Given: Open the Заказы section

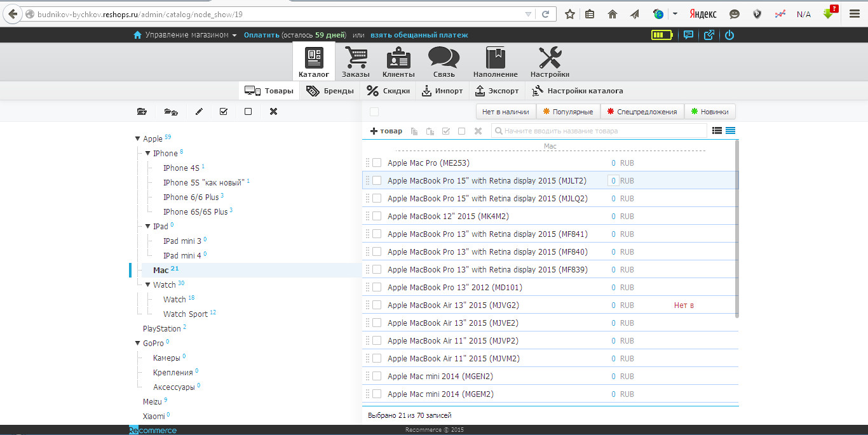Looking at the screenshot, I should tap(355, 62).
